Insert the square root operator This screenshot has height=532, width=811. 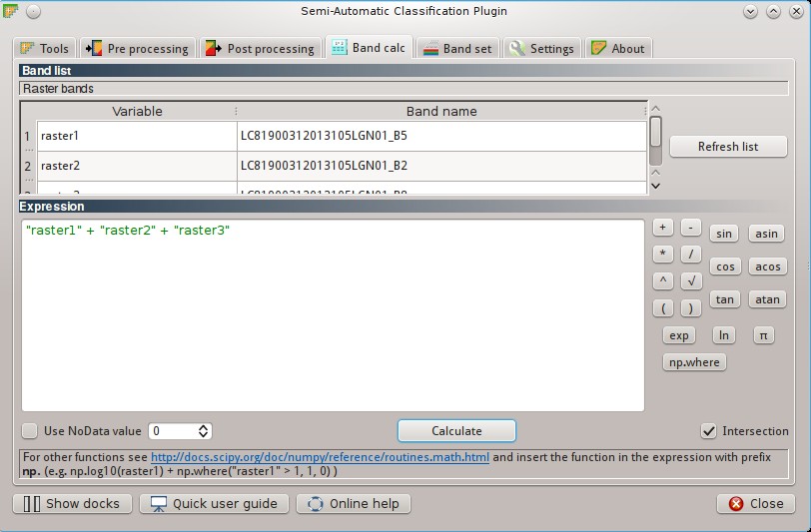[691, 280]
